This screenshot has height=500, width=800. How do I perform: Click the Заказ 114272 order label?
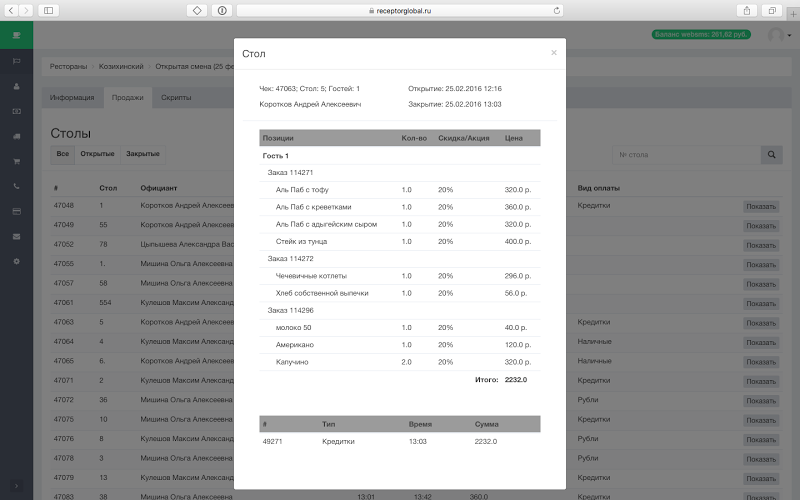click(x=290, y=259)
